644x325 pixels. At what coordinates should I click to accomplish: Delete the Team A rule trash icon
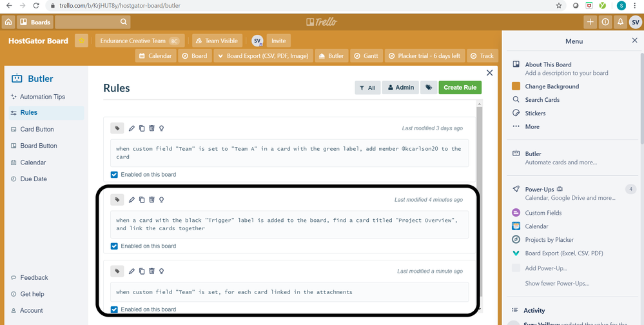[x=151, y=128]
